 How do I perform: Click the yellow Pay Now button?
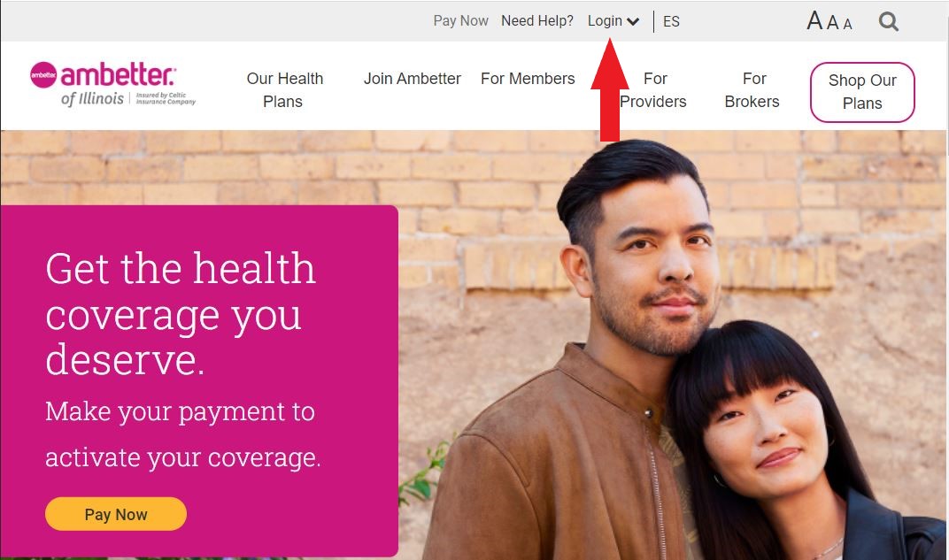pos(116,514)
